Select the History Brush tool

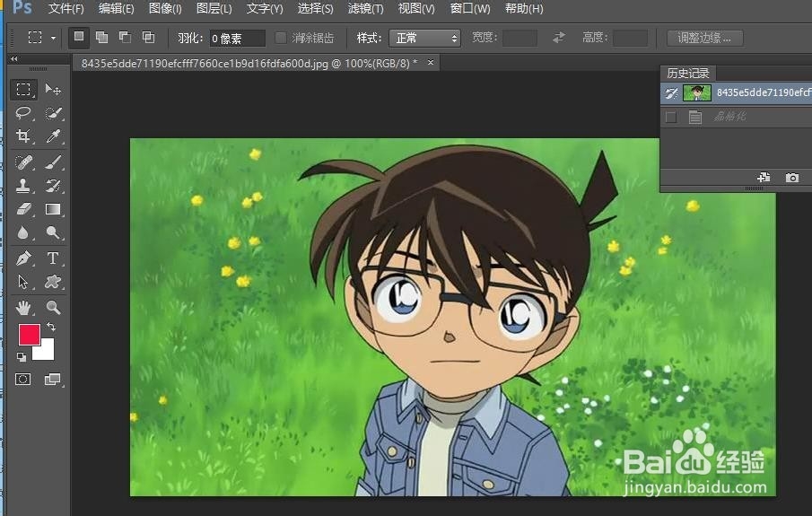pyautogui.click(x=52, y=186)
